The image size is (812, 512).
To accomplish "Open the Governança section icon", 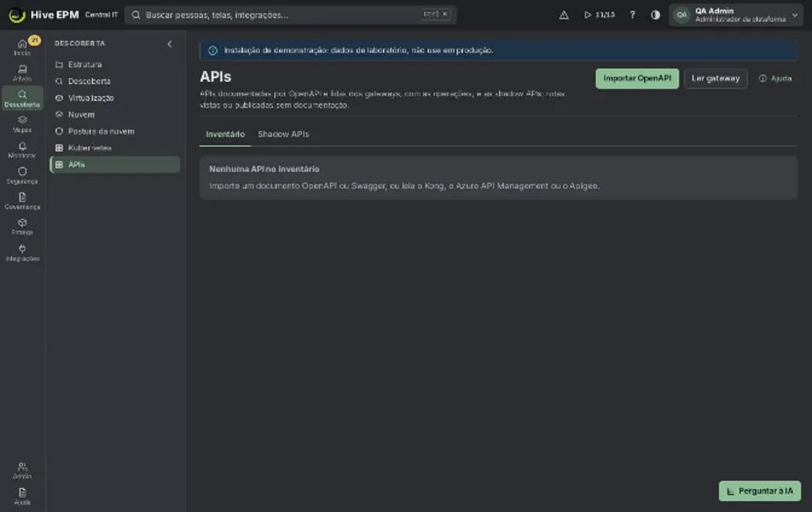I will (x=22, y=200).
